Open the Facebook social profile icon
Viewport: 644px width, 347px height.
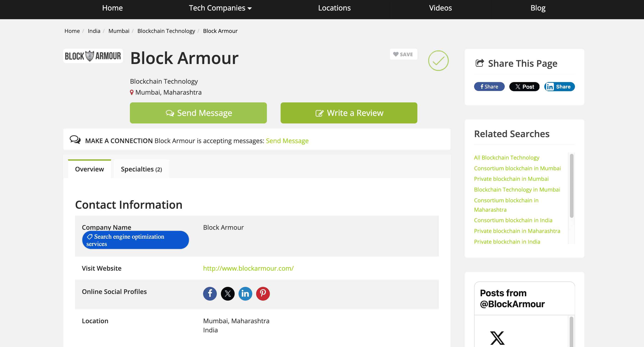click(x=210, y=294)
